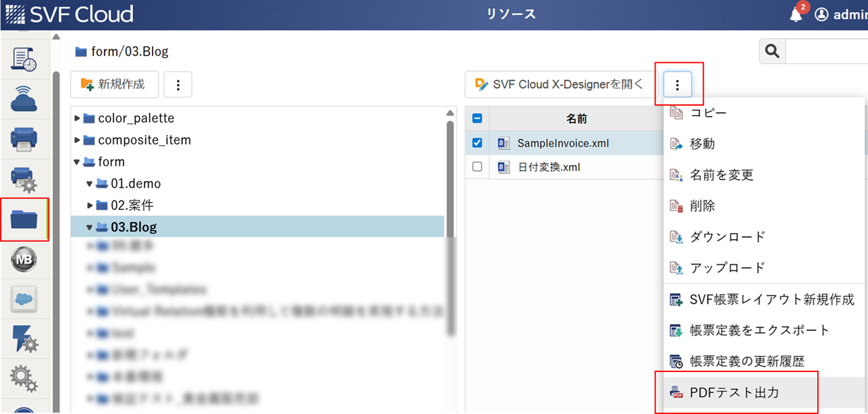Click the search input field

pyautogui.click(x=826, y=51)
